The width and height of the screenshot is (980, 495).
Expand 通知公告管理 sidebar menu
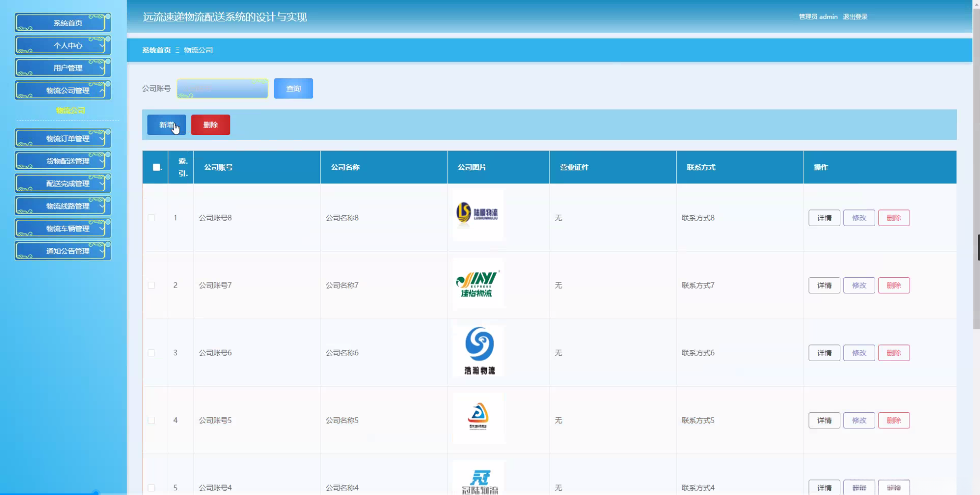(63, 251)
